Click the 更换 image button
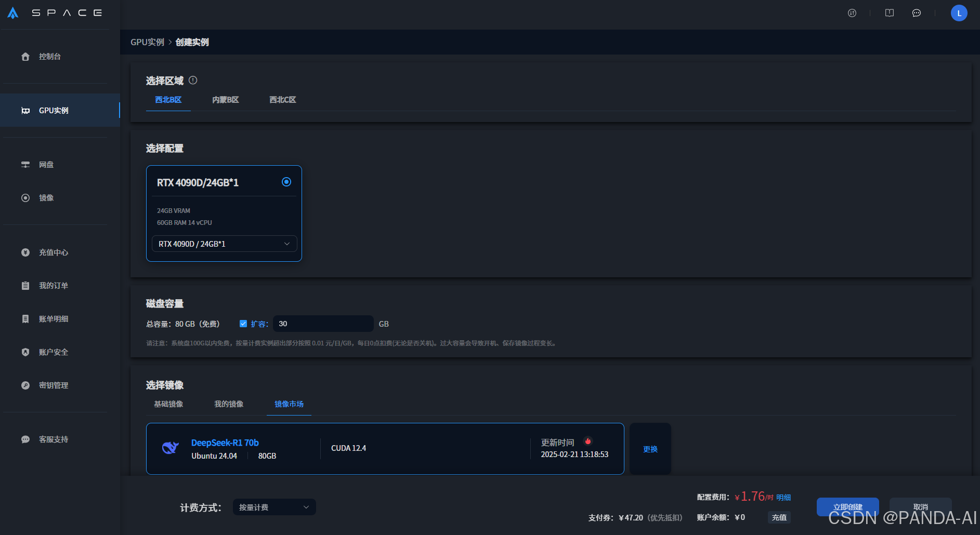This screenshot has width=980, height=535. point(650,449)
